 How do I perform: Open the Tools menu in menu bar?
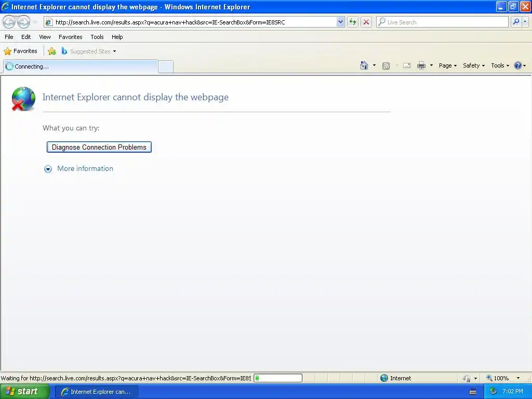97,37
